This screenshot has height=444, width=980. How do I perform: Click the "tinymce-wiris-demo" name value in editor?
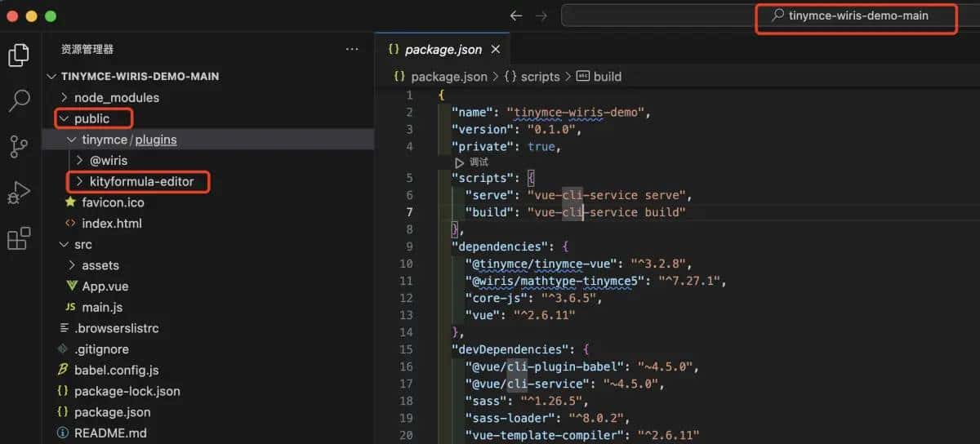point(577,113)
